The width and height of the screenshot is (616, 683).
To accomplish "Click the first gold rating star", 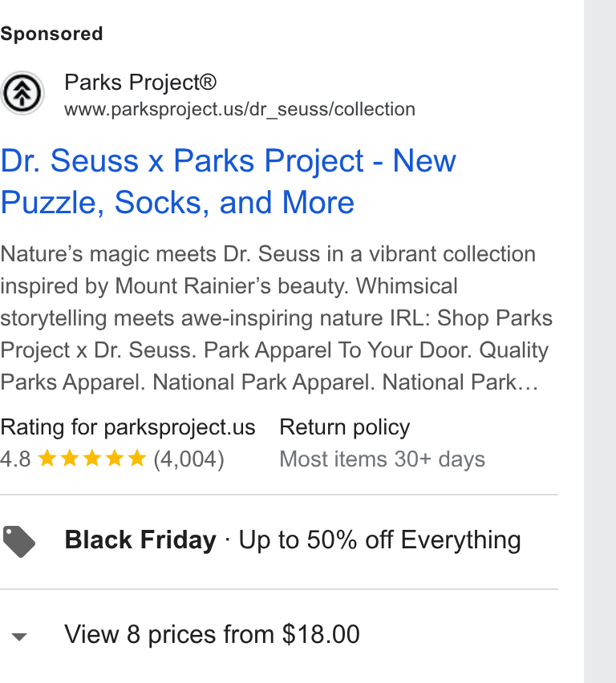I will click(47, 459).
